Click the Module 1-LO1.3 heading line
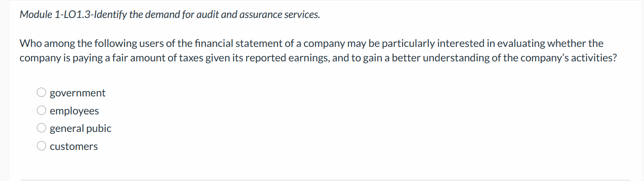 pos(170,14)
